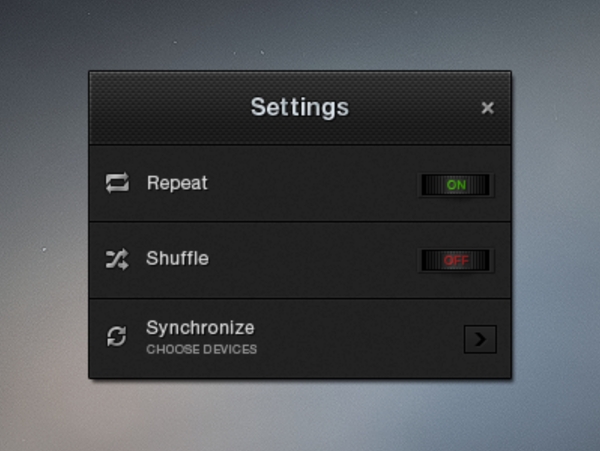Click the Shuffle crossed arrows icon

pos(117,259)
